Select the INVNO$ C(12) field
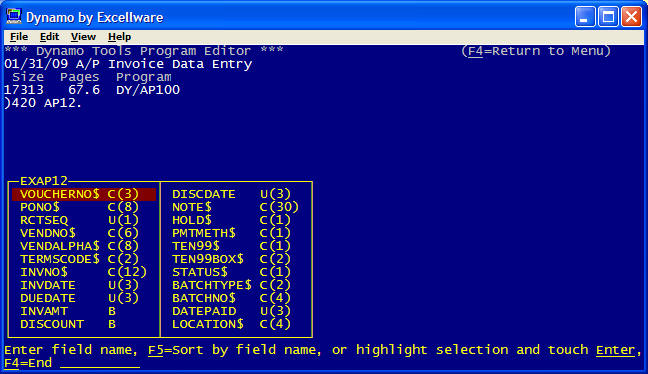 pyautogui.click(x=83, y=272)
